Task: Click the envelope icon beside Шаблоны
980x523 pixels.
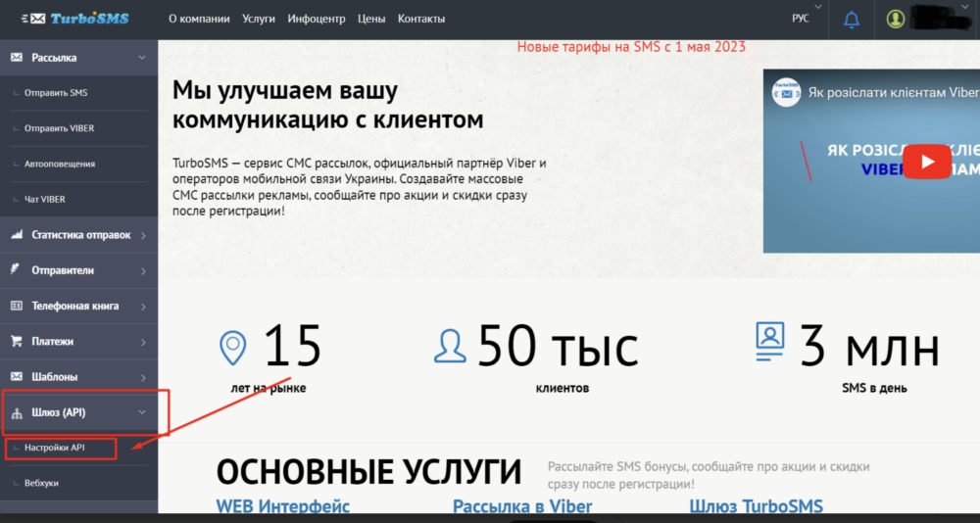Action: (17, 377)
